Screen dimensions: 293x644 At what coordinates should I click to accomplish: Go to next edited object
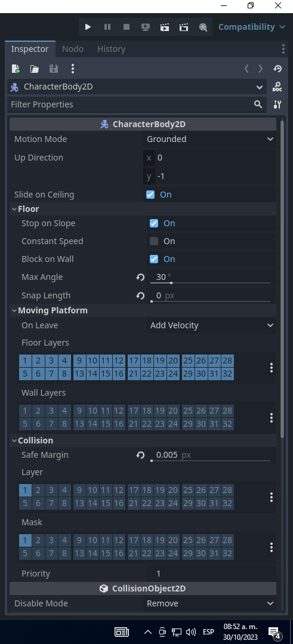[261, 69]
